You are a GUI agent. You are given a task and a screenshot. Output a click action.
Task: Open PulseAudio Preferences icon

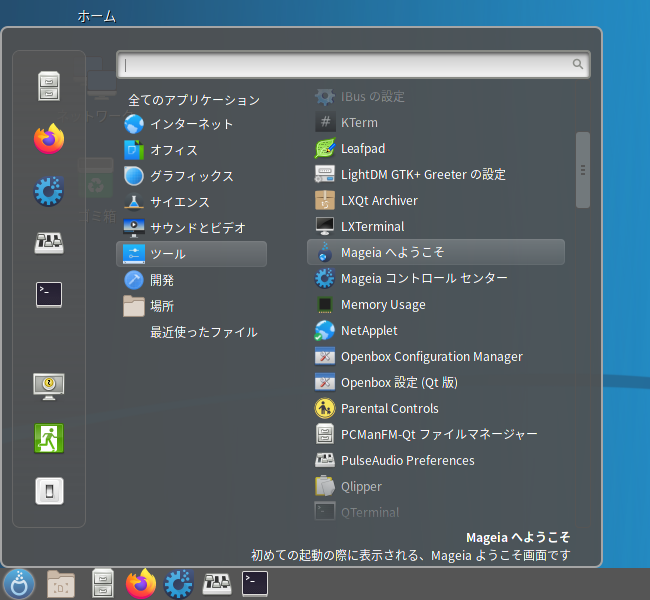click(x=325, y=460)
